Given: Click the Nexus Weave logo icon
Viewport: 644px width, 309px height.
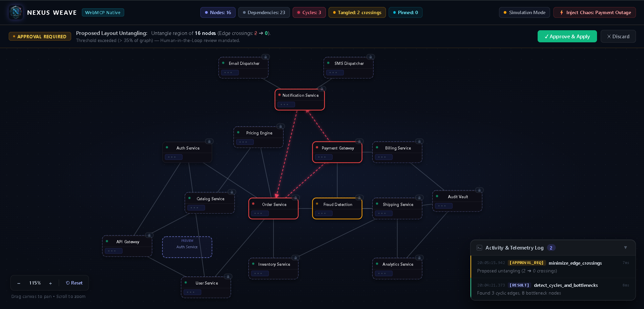Looking at the screenshot, I should pyautogui.click(x=16, y=12).
